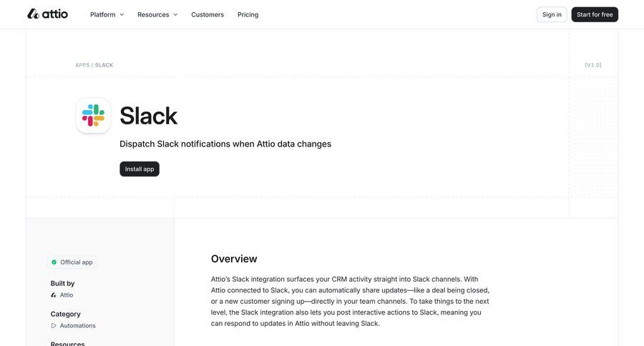Open the Automations category link text
Image resolution: width=644 pixels, height=346 pixels.
tap(77, 326)
